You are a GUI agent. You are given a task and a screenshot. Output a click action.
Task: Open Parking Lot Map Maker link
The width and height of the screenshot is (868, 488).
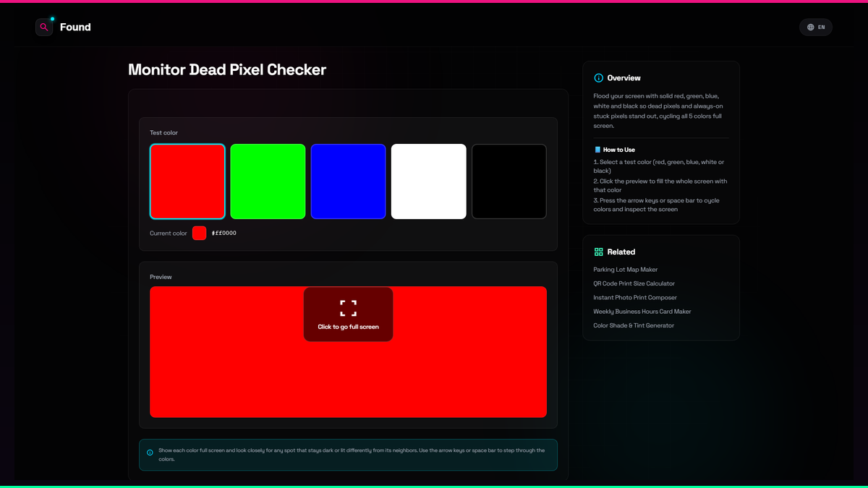(x=626, y=270)
